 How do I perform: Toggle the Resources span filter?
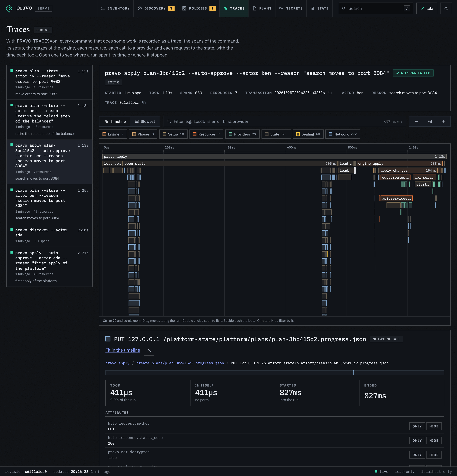(x=206, y=134)
